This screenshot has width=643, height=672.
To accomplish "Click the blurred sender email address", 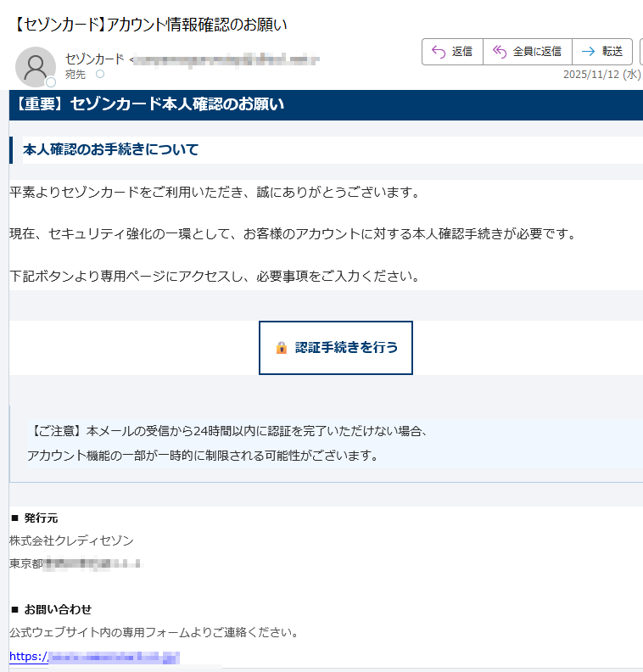I will (x=226, y=60).
